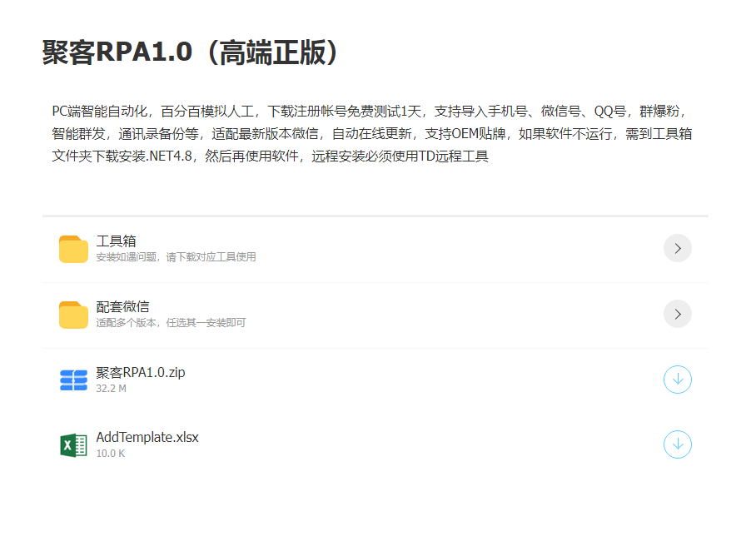Click the 聚客RPA1.0（高端正版）page title
Image resolution: width=756 pixels, height=546 pixels.
(192, 52)
